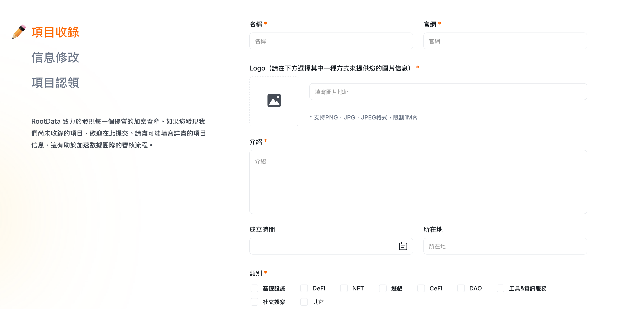Select the 項目收錄 tab
This screenshot has width=644, height=309.
55,32
